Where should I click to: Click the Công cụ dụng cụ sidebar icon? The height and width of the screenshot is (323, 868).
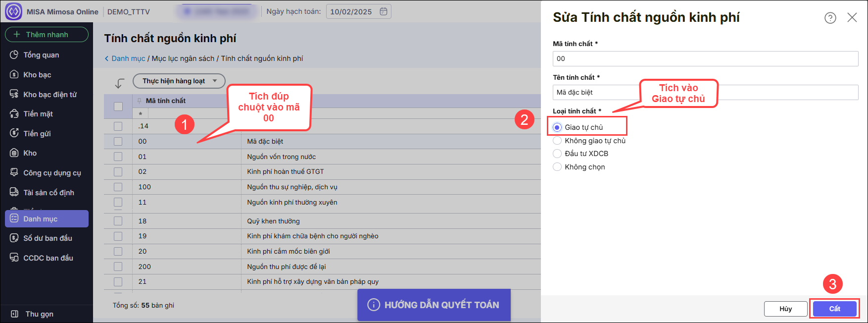[14, 172]
